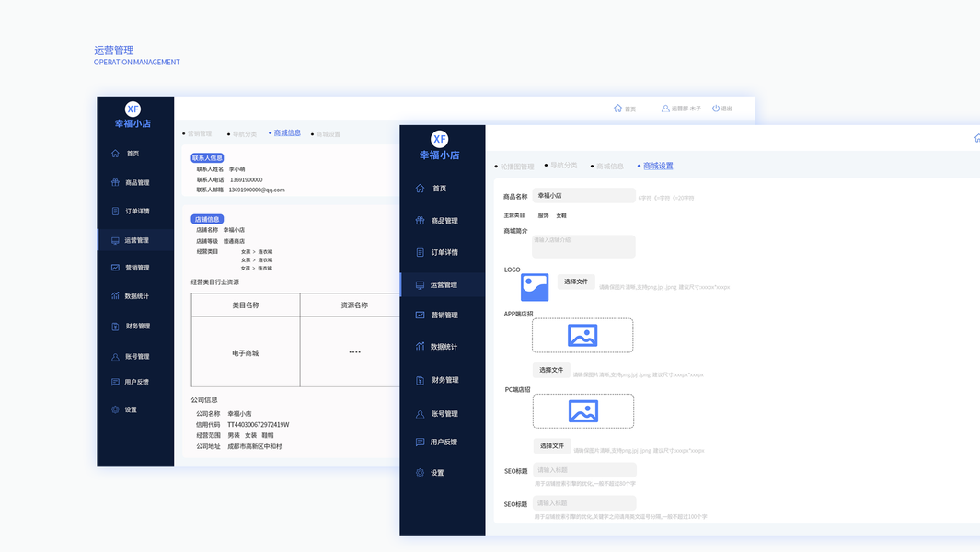Screen dimensions: 980x552
Task: Click 选择文件 button under PC端店招
Action: click(x=551, y=445)
